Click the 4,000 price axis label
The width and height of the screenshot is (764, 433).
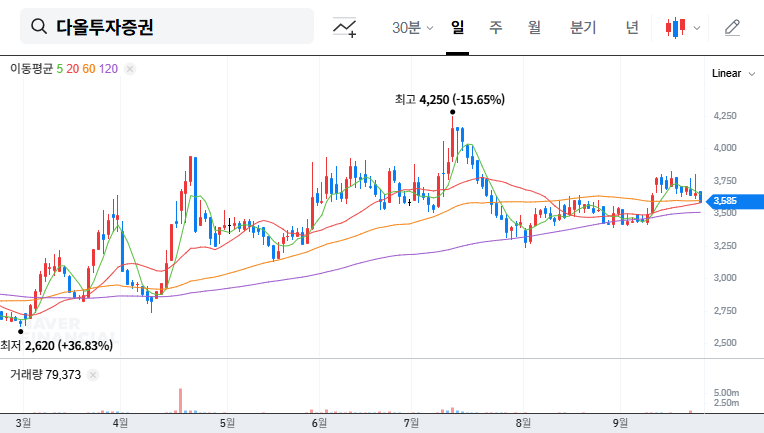[725, 148]
